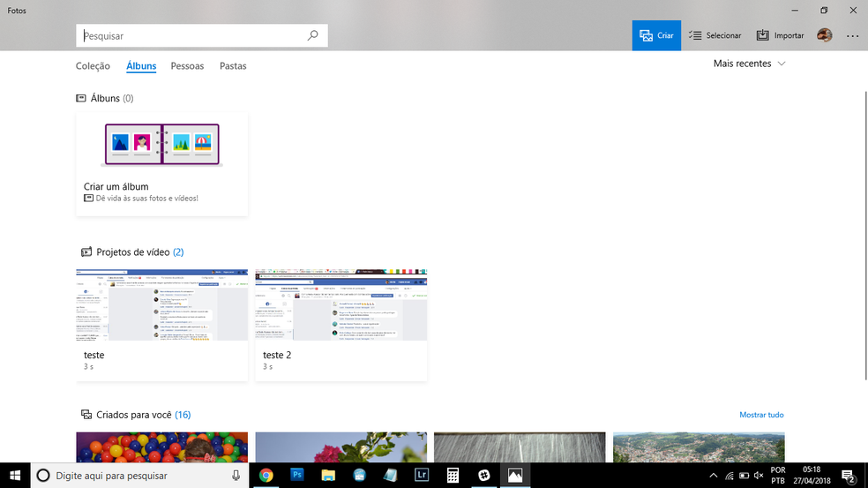This screenshot has height=488, width=868.
Task: Open File Explorer from the taskbar
Action: (x=328, y=476)
